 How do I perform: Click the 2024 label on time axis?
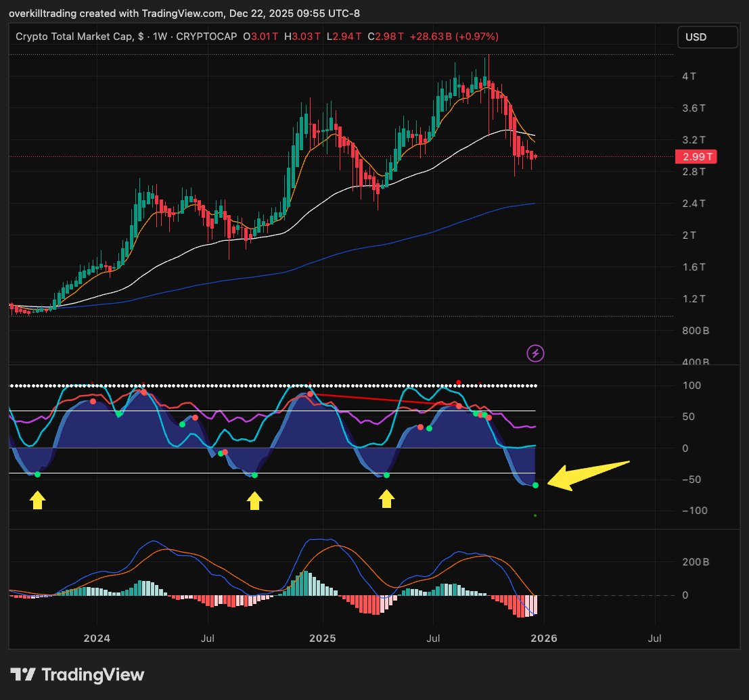97,638
